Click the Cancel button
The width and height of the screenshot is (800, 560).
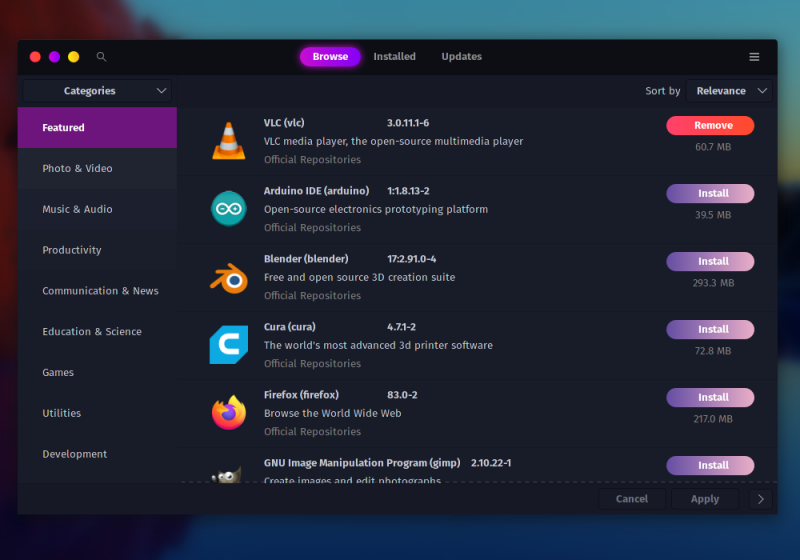[x=632, y=499]
